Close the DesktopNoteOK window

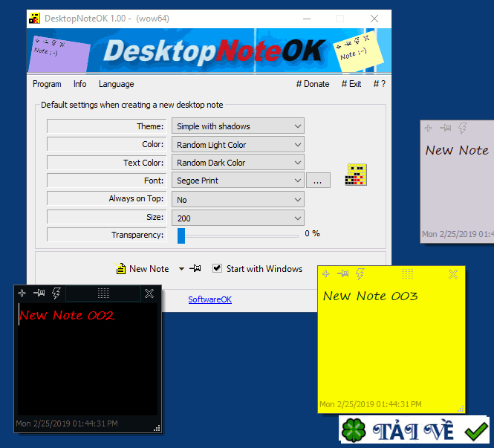[374, 19]
